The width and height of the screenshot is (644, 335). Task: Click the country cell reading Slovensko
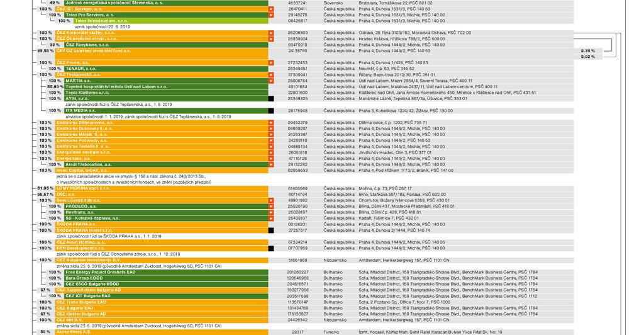coord(333,3)
